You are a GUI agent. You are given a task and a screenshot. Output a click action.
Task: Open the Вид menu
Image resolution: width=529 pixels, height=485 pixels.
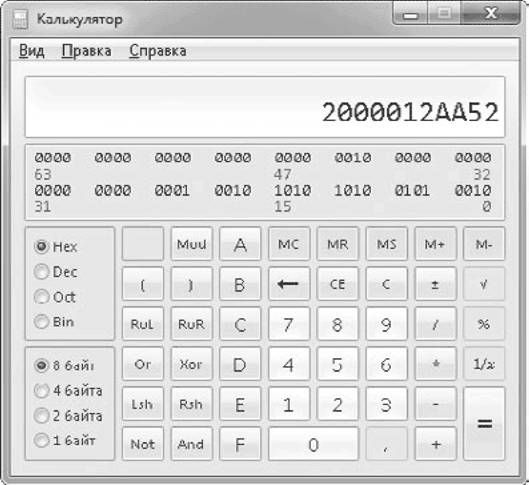tap(31, 51)
